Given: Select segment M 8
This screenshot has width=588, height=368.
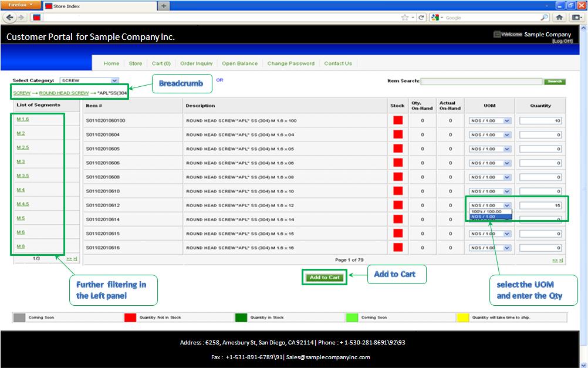Looking at the screenshot, I should pos(21,246).
